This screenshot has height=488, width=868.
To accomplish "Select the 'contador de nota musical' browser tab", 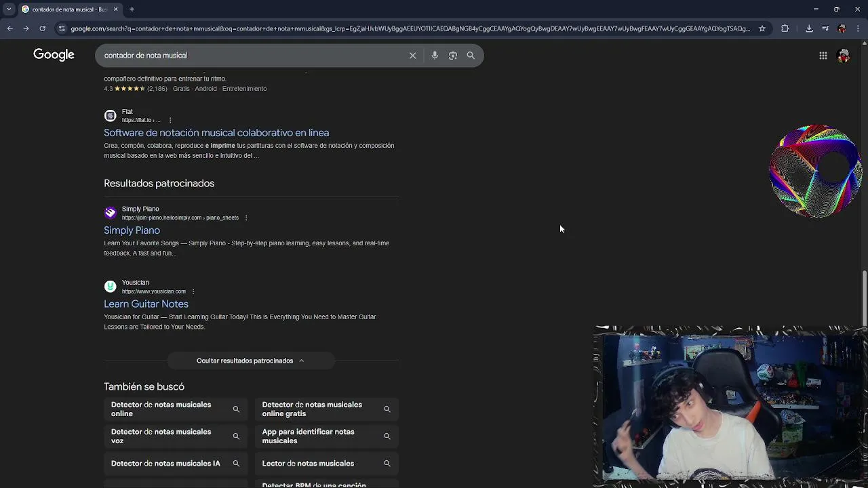I will tap(70, 9).
